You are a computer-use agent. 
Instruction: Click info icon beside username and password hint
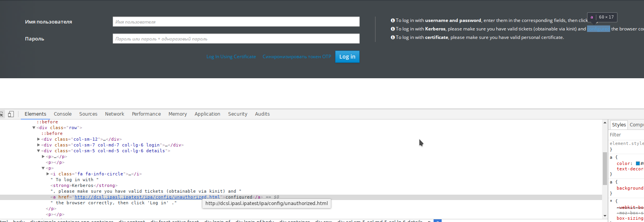(x=393, y=20)
